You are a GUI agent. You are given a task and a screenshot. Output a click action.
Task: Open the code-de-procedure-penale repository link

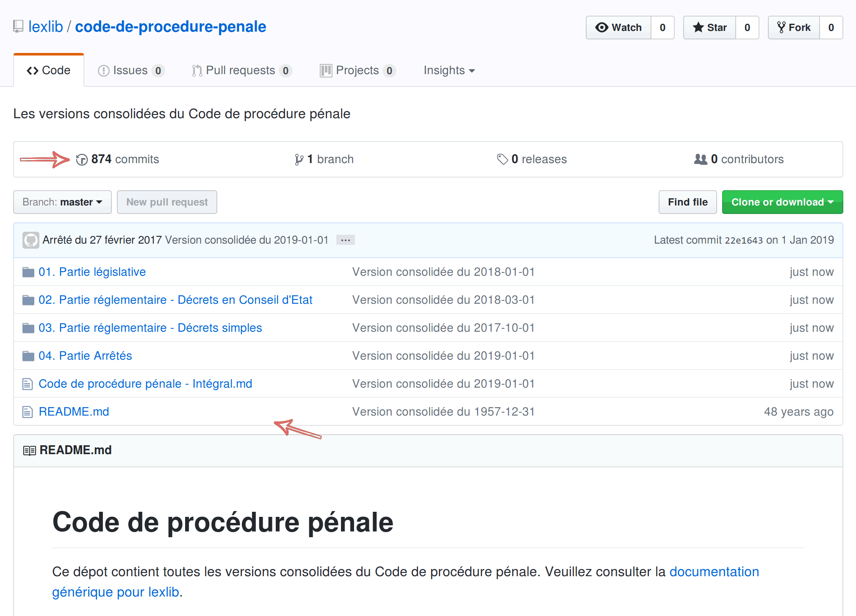[171, 27]
